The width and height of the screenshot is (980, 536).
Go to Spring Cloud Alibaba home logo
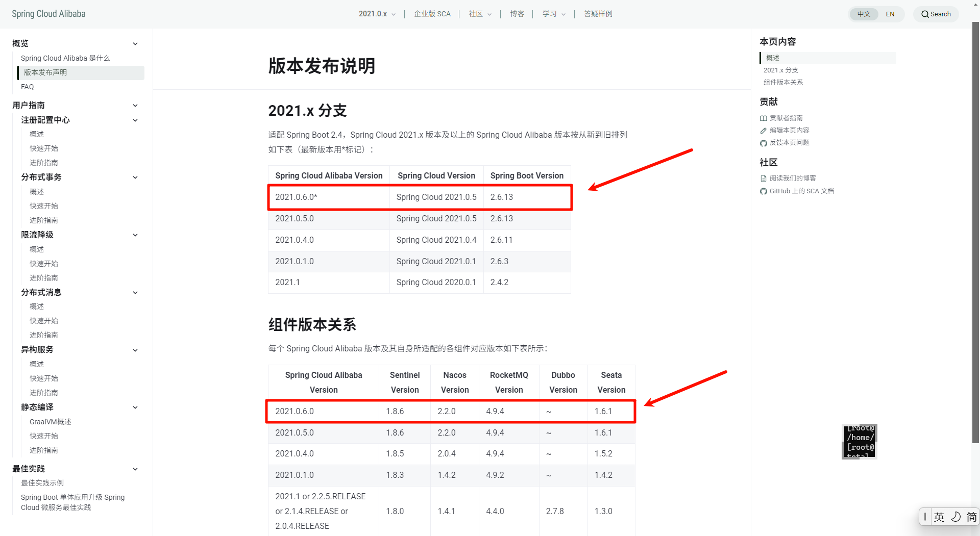point(48,14)
